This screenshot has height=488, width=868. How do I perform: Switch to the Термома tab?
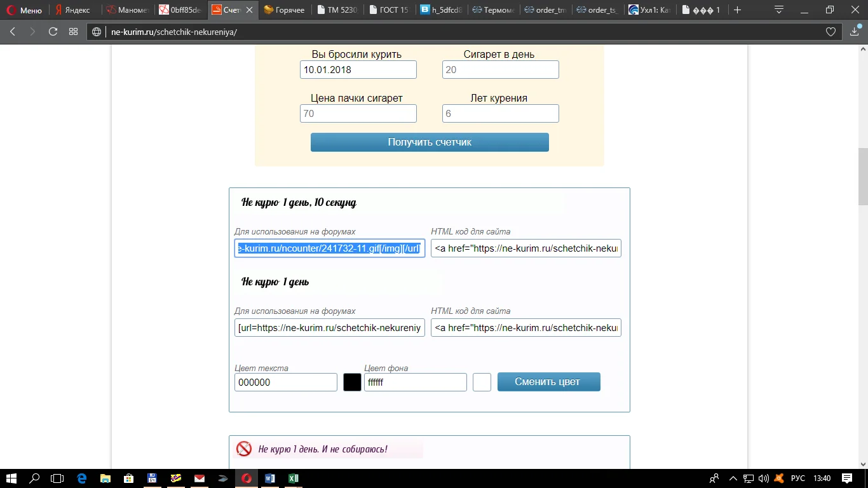[x=493, y=10]
